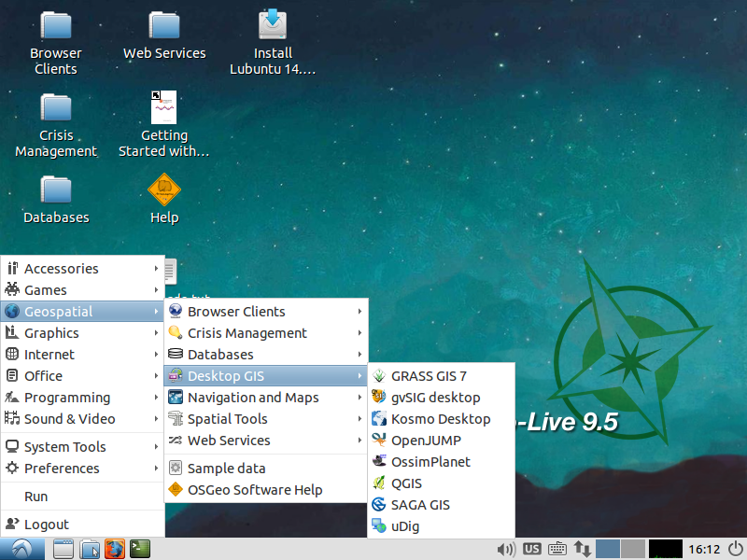747x560 pixels.
Task: Click the black CPU usage monitor
Action: pyautogui.click(x=666, y=549)
